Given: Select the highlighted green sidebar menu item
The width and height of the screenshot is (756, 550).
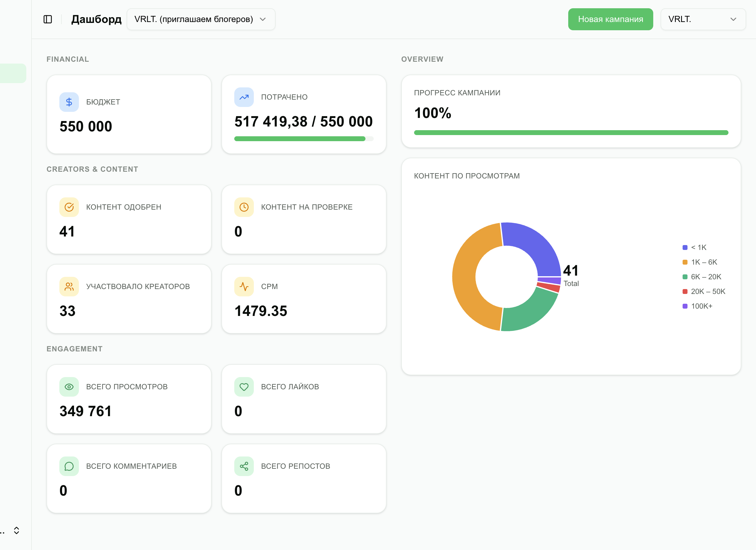Looking at the screenshot, I should [x=13, y=73].
